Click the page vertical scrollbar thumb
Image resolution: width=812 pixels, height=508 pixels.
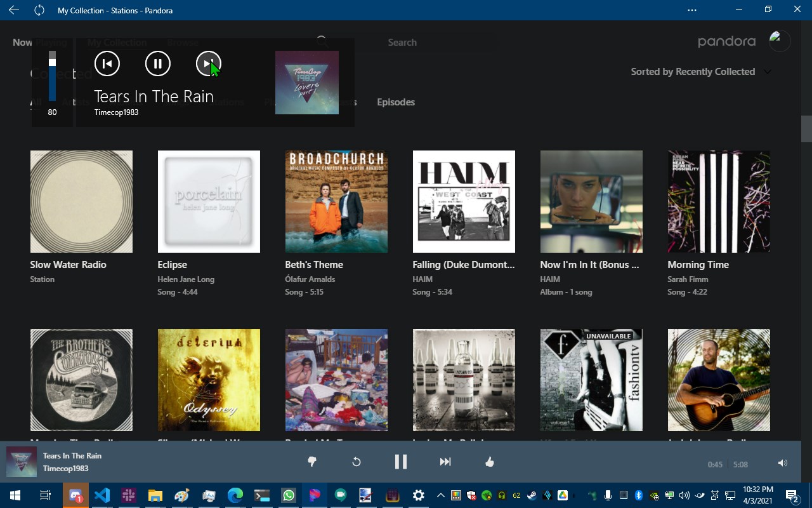click(x=806, y=129)
